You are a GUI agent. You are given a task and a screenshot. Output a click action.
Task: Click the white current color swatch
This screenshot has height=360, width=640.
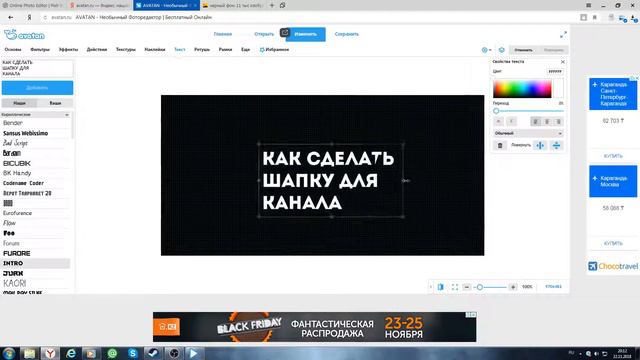click(558, 89)
